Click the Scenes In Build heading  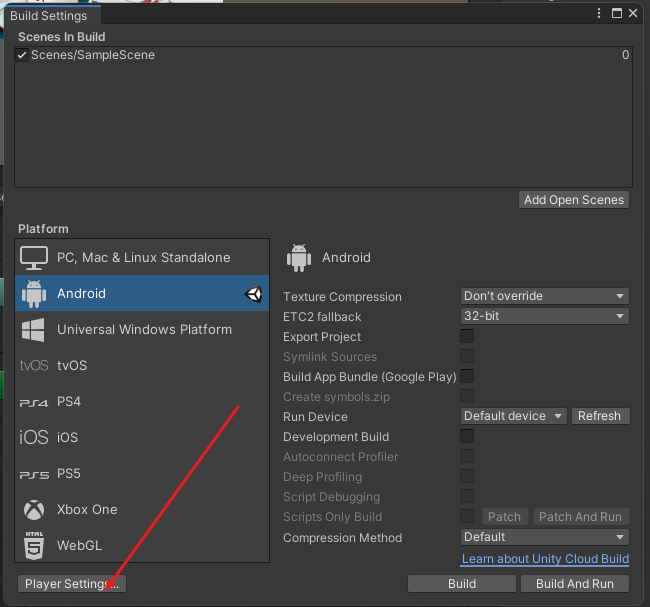pyautogui.click(x=62, y=37)
